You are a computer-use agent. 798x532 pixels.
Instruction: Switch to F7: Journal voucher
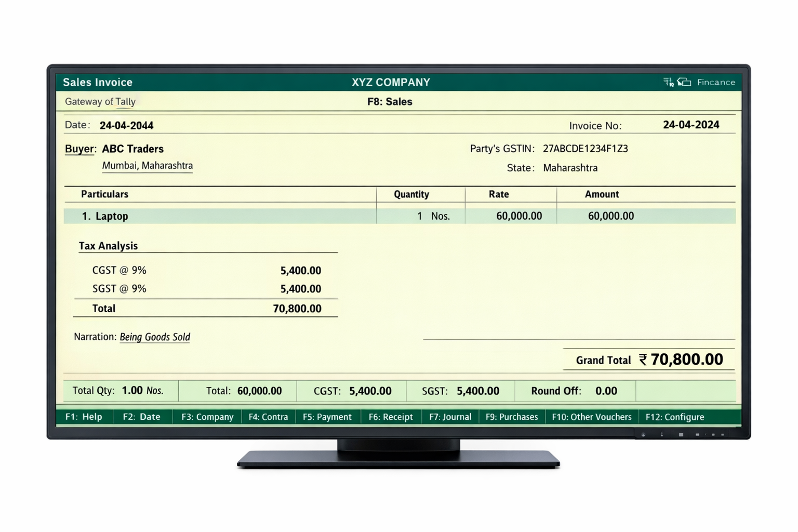(450, 417)
